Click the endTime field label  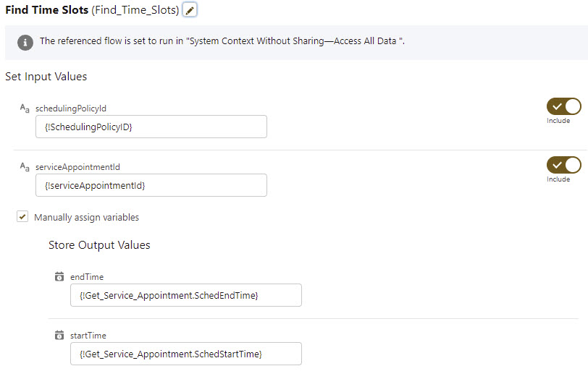click(87, 276)
